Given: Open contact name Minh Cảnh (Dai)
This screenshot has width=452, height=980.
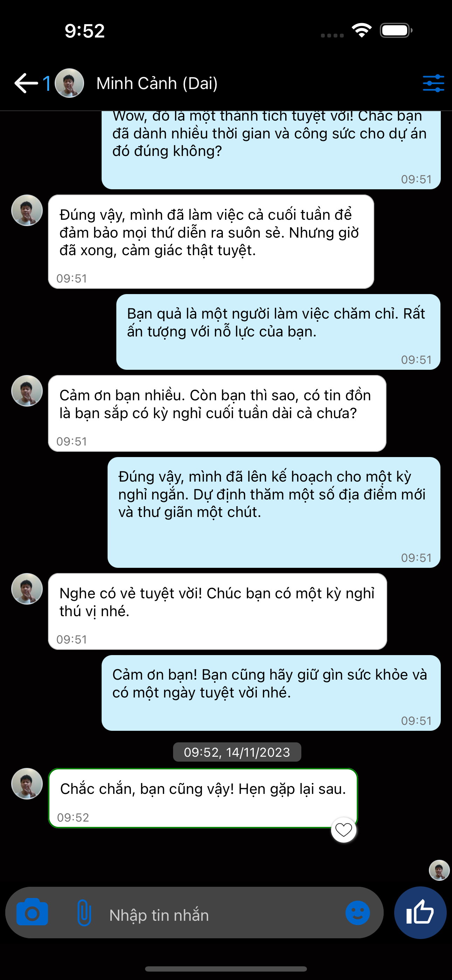Looking at the screenshot, I should [157, 83].
